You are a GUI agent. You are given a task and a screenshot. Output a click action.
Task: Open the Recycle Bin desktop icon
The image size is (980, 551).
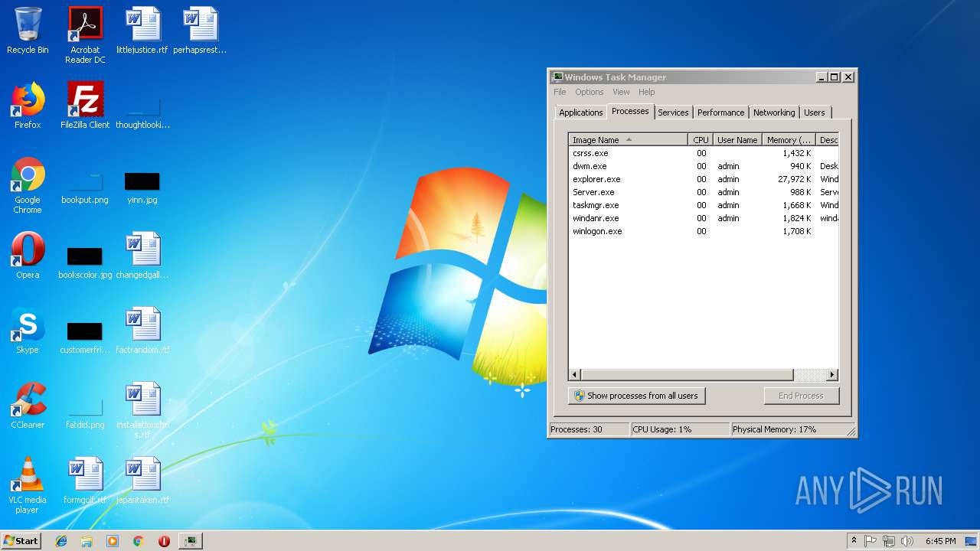point(28,31)
